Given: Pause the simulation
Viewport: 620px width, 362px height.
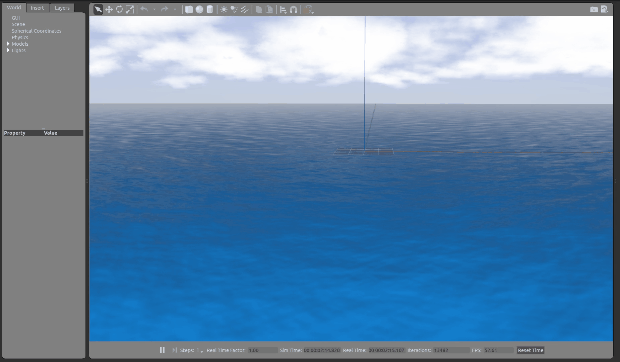Looking at the screenshot, I should pyautogui.click(x=162, y=350).
